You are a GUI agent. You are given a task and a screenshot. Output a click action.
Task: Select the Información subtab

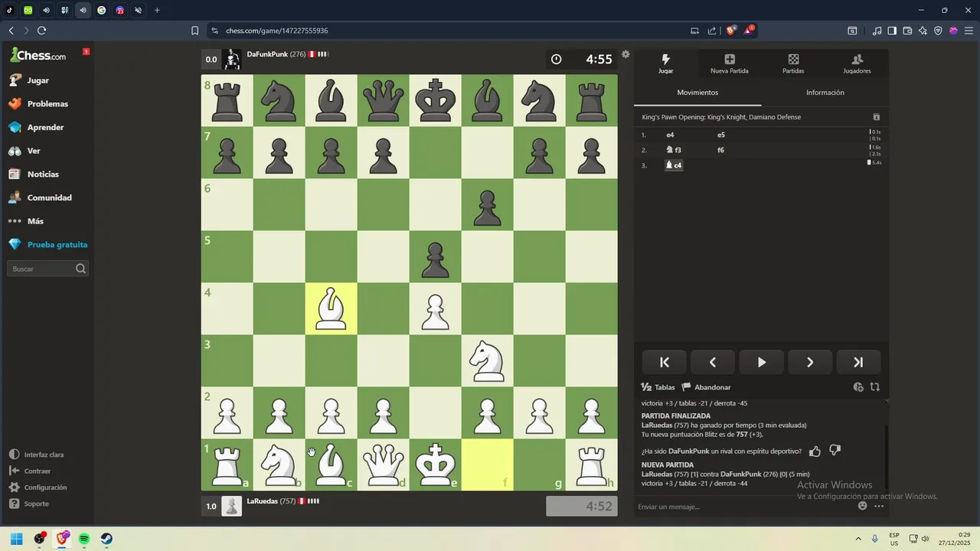[825, 93]
